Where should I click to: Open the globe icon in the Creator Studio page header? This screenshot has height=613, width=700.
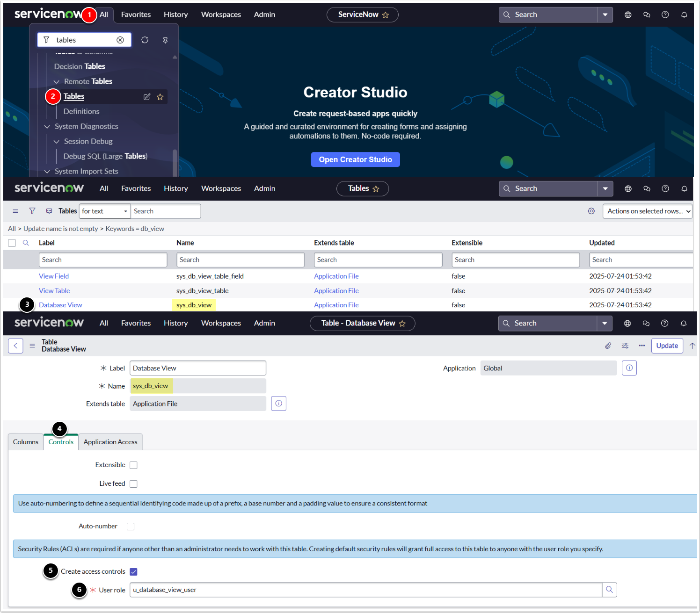pyautogui.click(x=628, y=15)
